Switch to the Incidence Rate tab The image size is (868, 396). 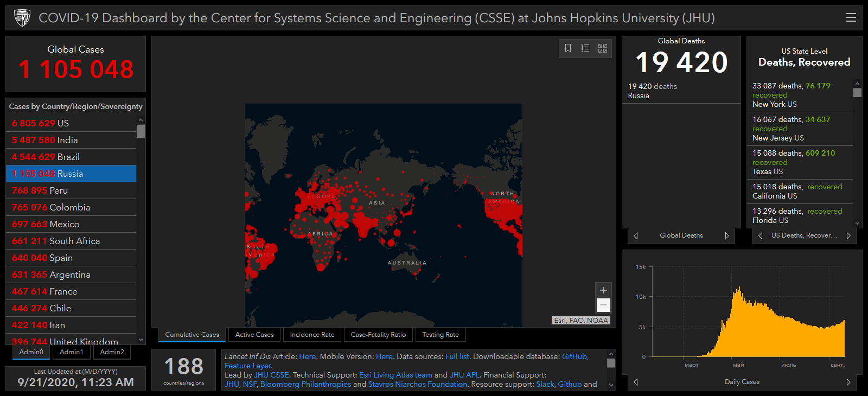tap(312, 335)
